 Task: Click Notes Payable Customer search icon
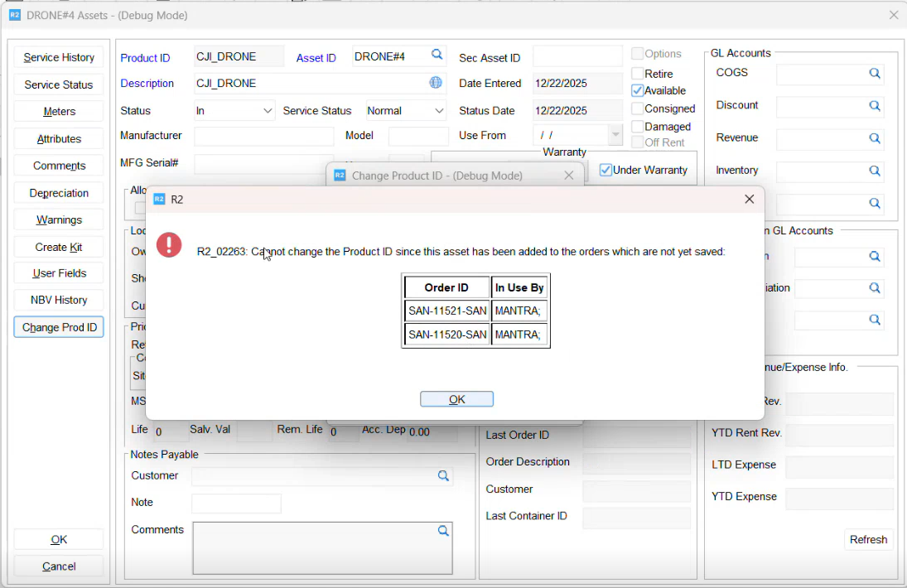(x=443, y=476)
